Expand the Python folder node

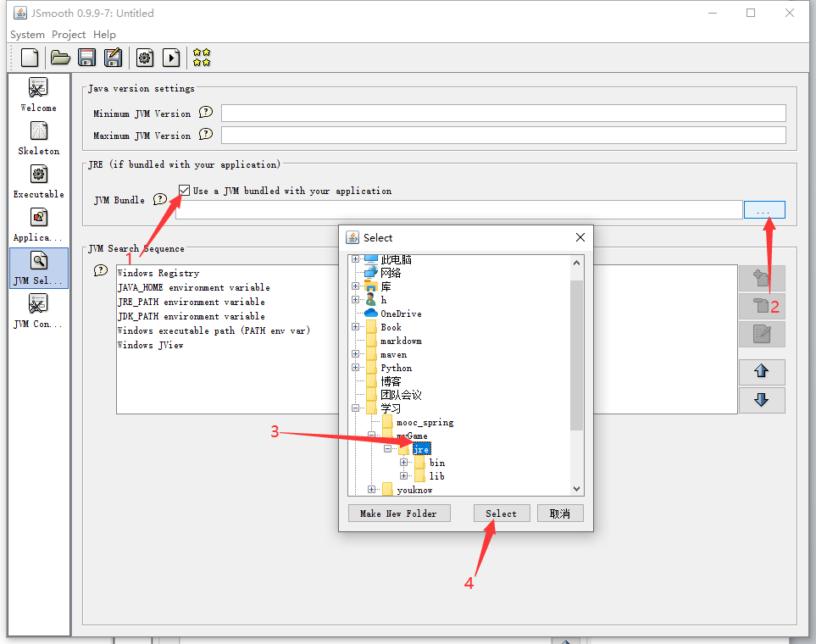point(355,367)
